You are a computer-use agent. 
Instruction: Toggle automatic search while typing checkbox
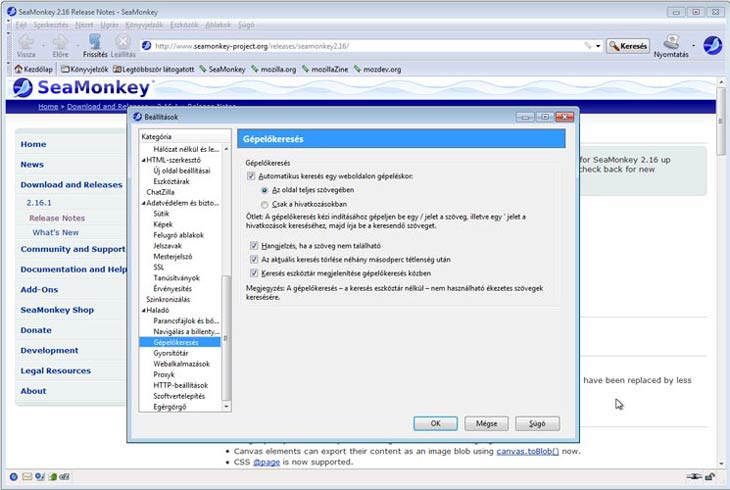[x=251, y=176]
